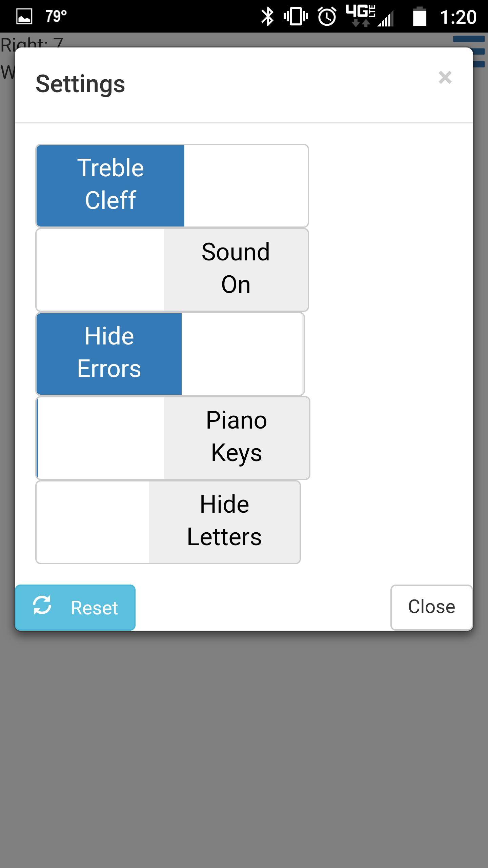
Task: Toggle the Treble Cleff switch
Action: [172, 185]
